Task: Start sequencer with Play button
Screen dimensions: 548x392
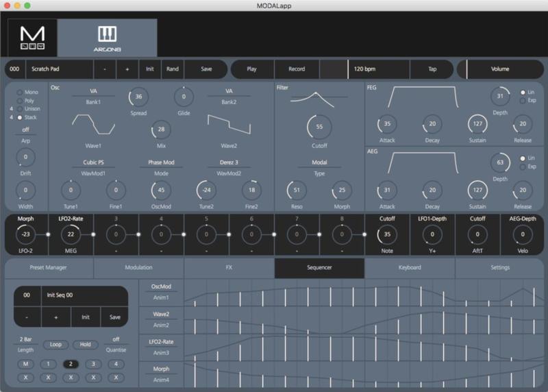Action: (251, 69)
